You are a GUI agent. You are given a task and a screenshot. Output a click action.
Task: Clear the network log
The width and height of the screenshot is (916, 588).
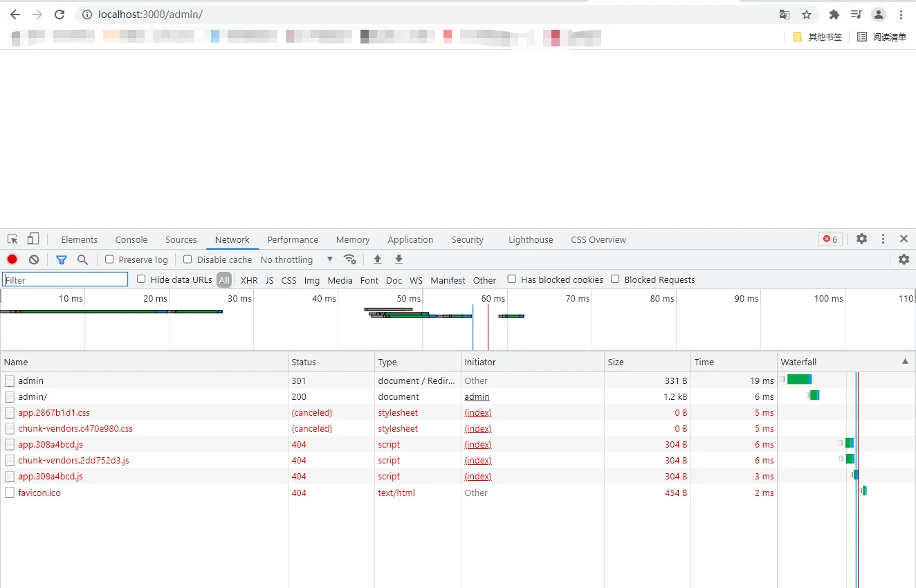point(34,259)
